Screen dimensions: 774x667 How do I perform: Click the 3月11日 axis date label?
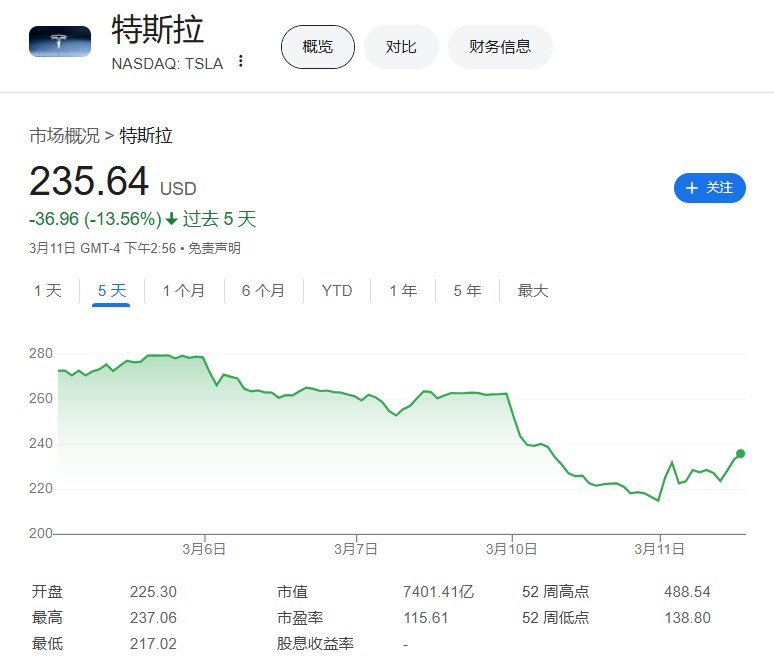click(x=659, y=549)
